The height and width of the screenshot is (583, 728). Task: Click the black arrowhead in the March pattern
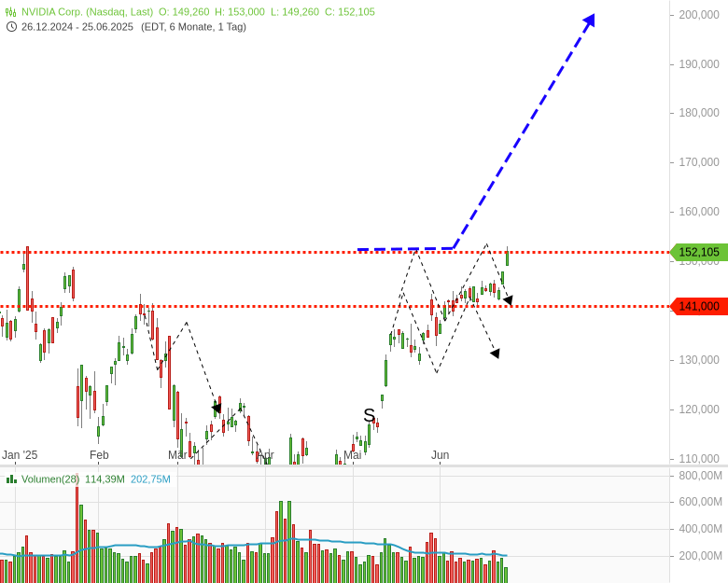coord(216,408)
